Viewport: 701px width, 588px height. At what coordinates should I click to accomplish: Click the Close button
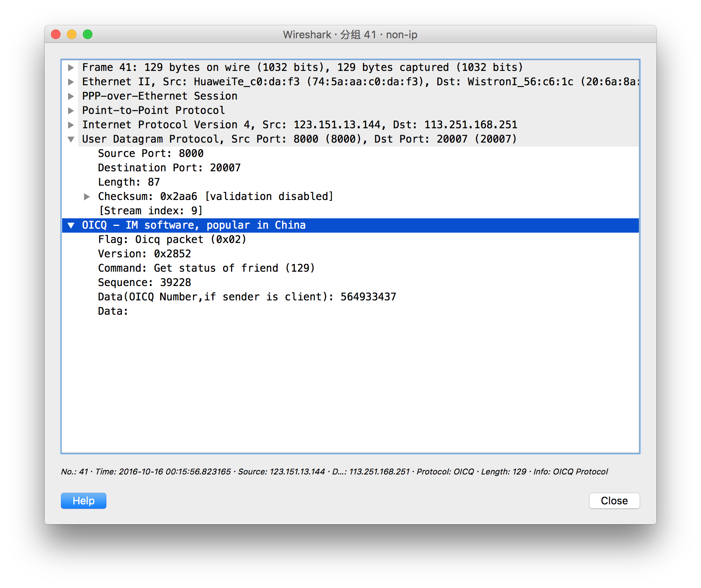[614, 501]
